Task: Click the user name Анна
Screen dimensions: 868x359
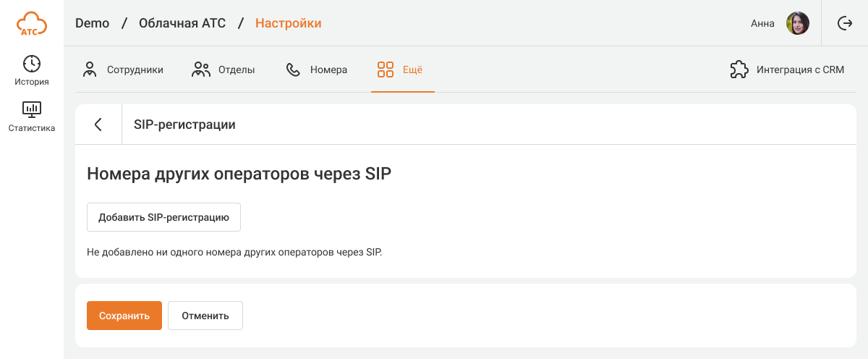Action: coord(762,23)
